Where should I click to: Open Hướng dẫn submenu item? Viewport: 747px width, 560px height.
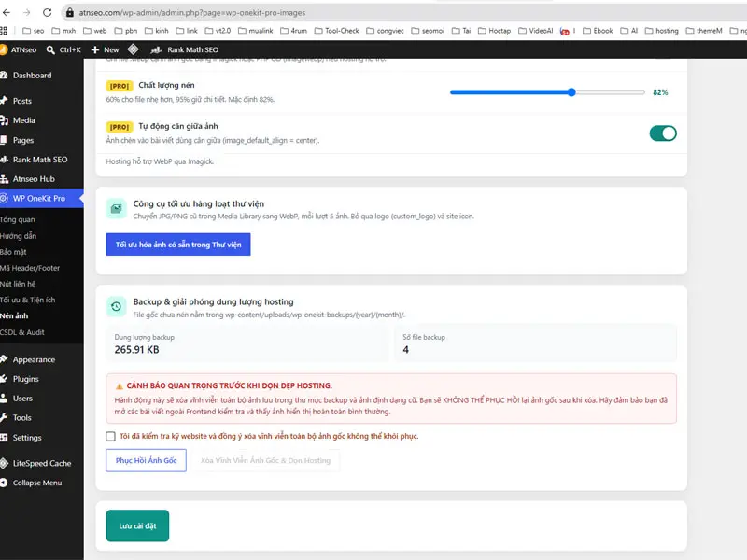tap(18, 236)
